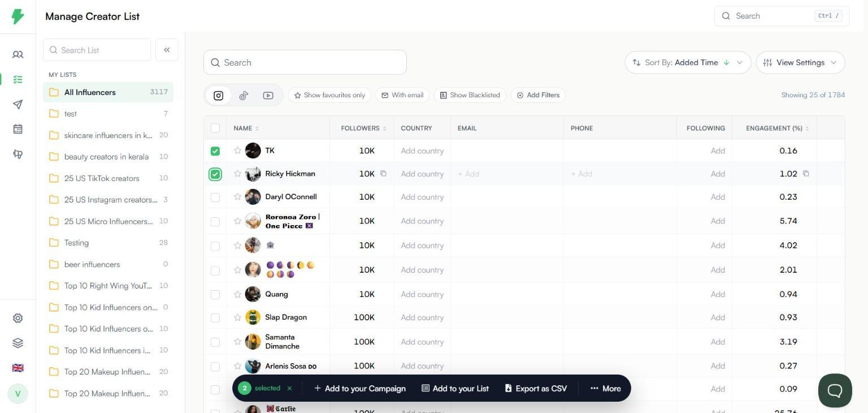
Task: Click Add to your List
Action: point(455,388)
